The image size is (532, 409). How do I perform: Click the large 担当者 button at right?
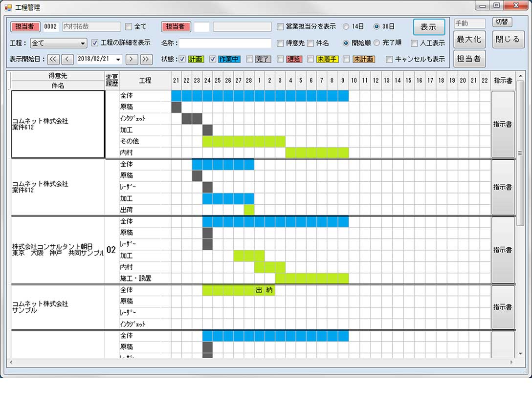coord(469,59)
